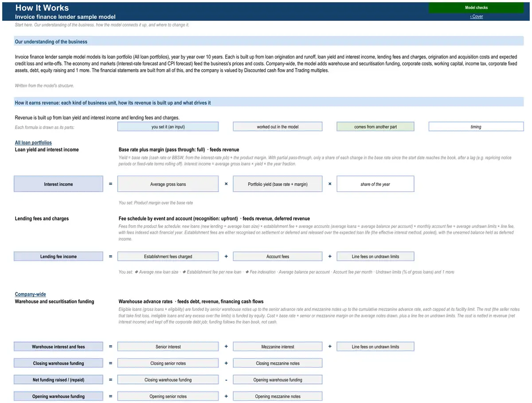Click the Mezzanine interest box
This screenshot has width=532, height=403.
pyautogui.click(x=278, y=347)
